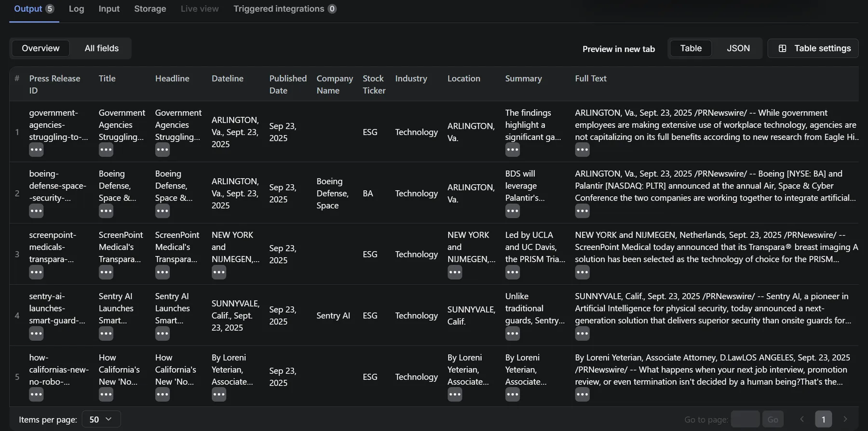Expand the Title ellipsis for Sentry AI row
This screenshot has height=431, width=868.
click(x=106, y=334)
